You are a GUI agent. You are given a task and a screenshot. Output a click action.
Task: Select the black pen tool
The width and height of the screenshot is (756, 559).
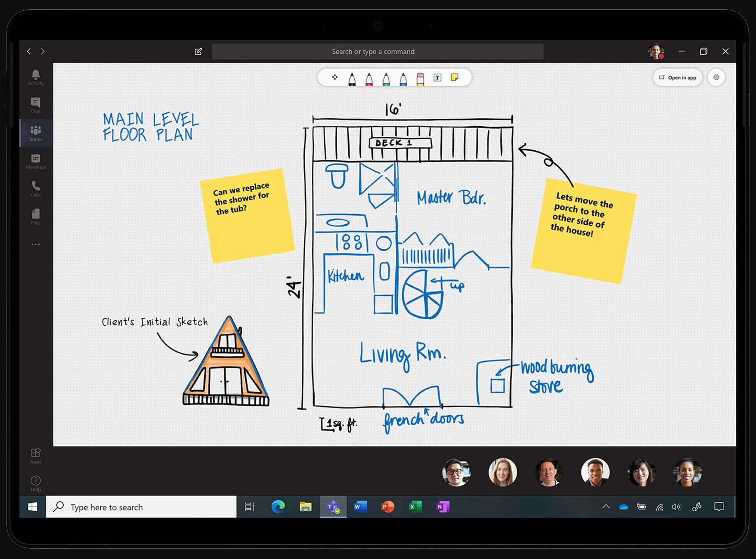pyautogui.click(x=351, y=77)
